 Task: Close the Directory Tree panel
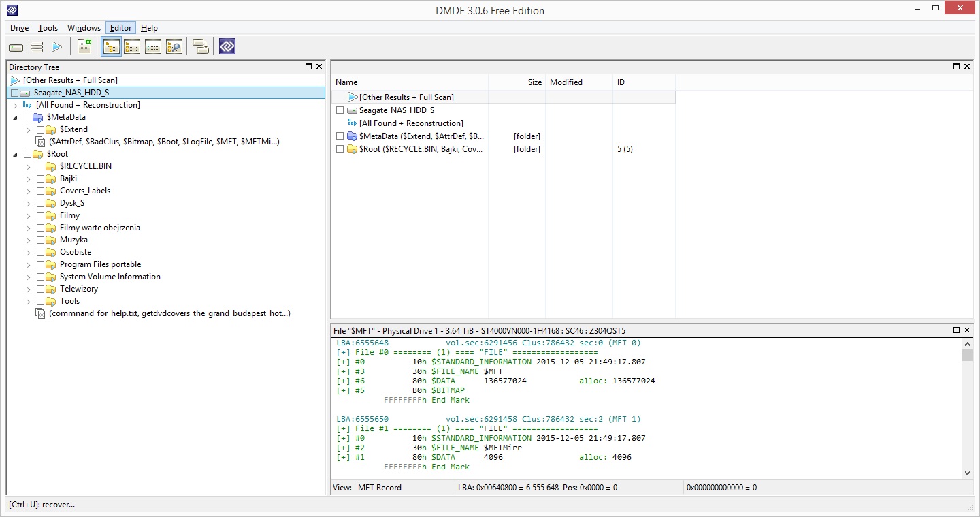click(319, 67)
